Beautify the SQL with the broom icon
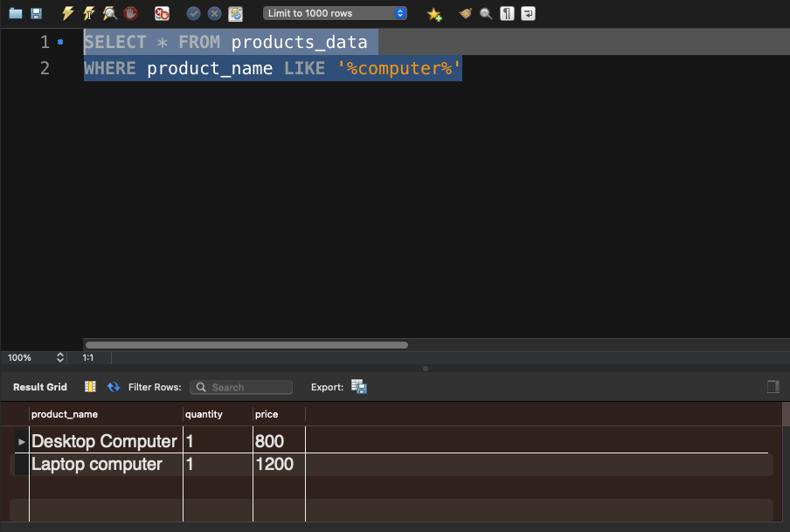Viewport: 790px width, 532px height. click(x=466, y=14)
